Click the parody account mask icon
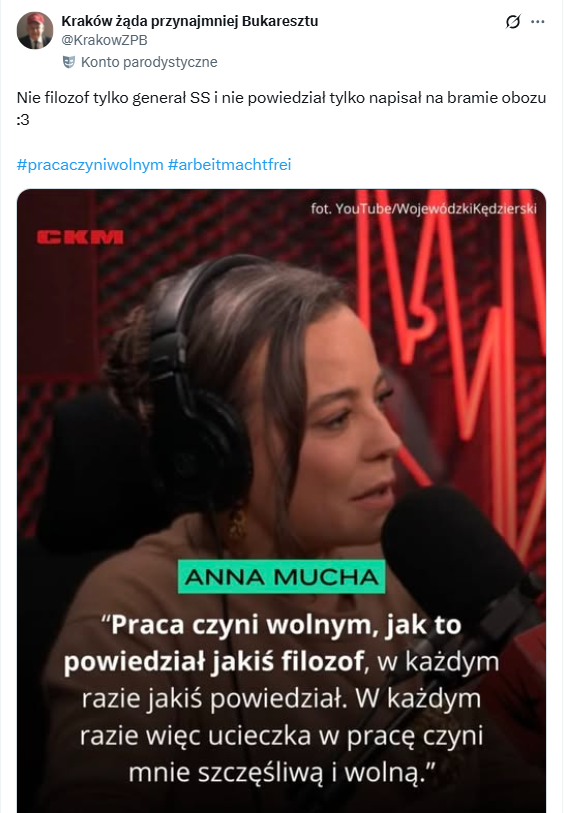The image size is (564, 813). click(x=68, y=62)
